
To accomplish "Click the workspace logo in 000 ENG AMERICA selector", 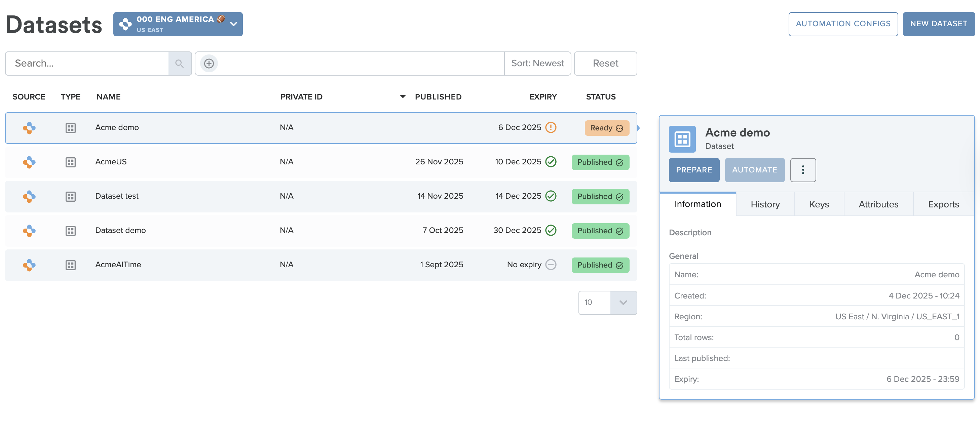I will coord(125,24).
